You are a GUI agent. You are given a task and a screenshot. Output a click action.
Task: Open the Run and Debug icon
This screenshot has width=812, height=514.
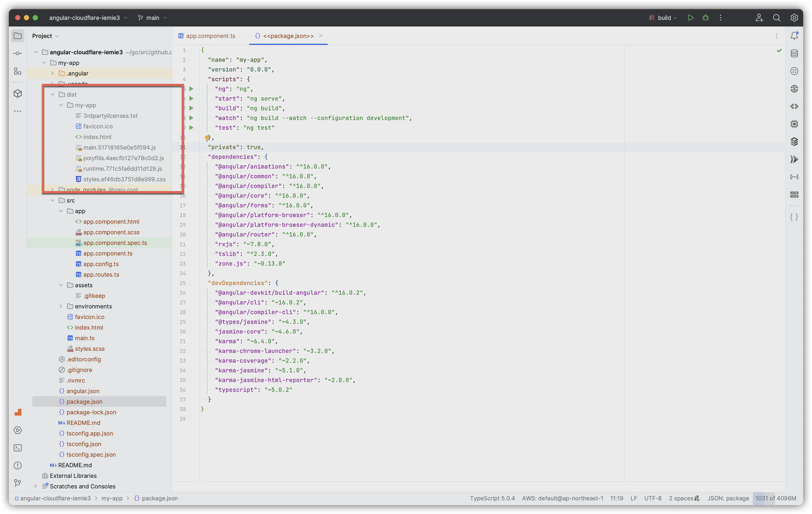[x=17, y=430]
